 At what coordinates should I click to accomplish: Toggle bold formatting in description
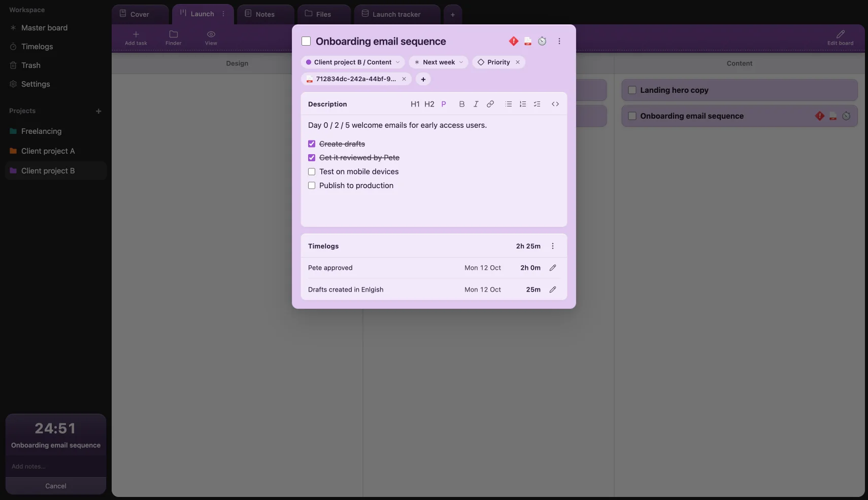click(462, 104)
